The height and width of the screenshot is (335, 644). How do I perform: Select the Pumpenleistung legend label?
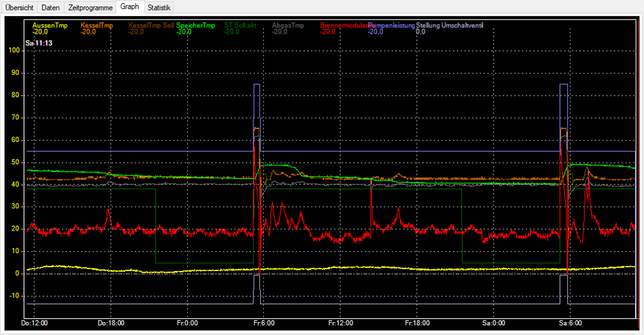click(x=391, y=25)
